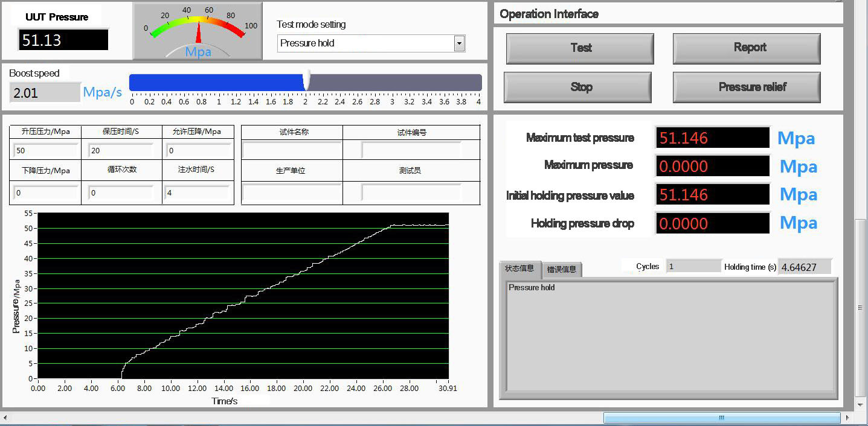Switch to the 状态信息 tab
The image size is (868, 426).
point(519,269)
